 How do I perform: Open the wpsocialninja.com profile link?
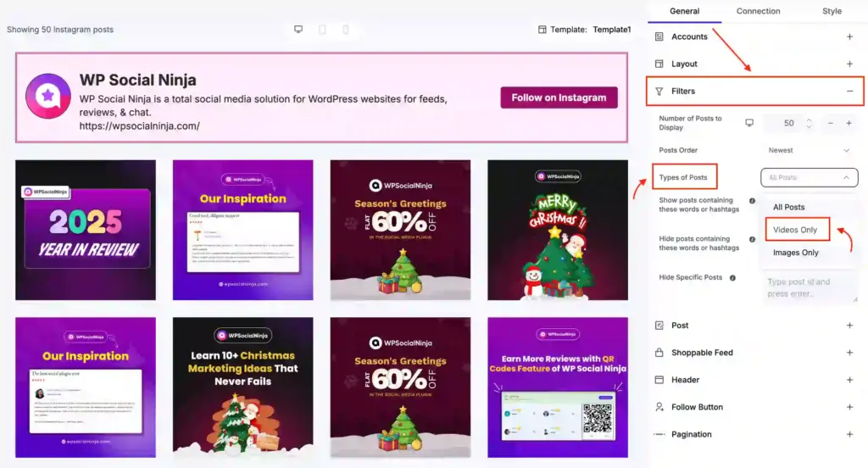click(140, 125)
